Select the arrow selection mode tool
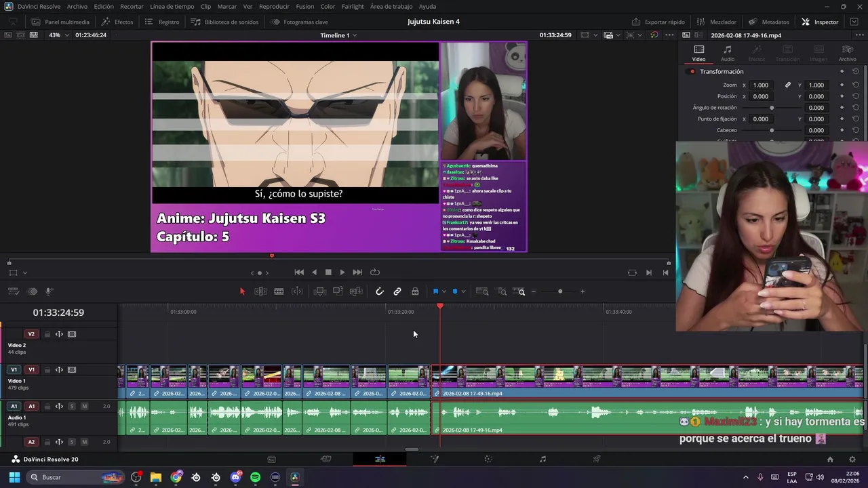Viewport: 868px width, 488px height. pyautogui.click(x=242, y=291)
